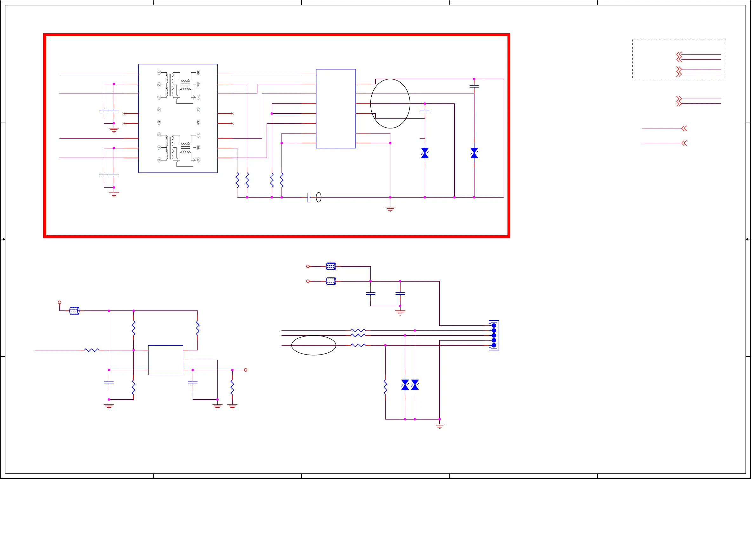
Task: Click pin 5 label of the transformer
Action: click(x=159, y=122)
